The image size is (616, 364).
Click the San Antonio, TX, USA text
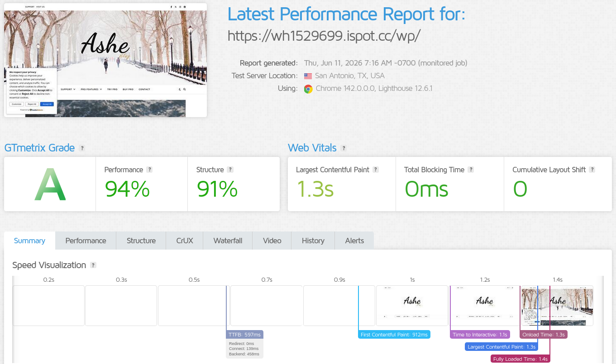pyautogui.click(x=350, y=76)
